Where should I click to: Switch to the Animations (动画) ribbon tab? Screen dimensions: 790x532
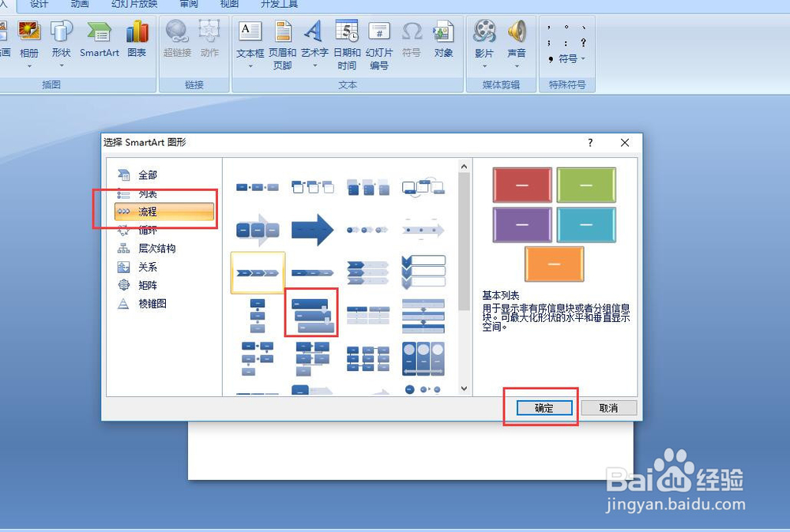click(80, 4)
